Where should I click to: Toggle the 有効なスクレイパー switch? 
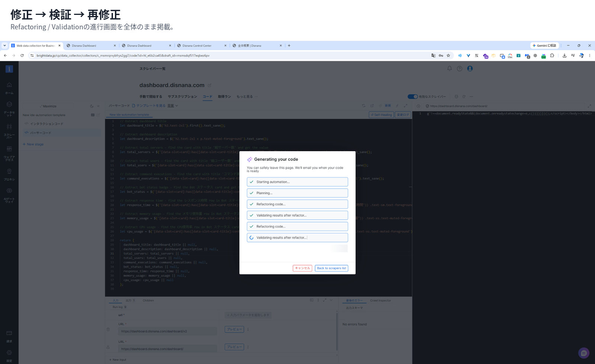[412, 97]
